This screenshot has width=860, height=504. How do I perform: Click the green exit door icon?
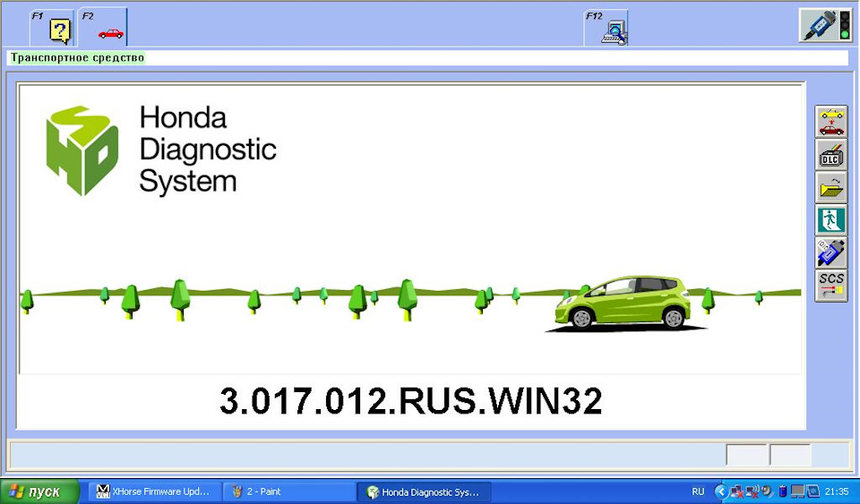831,219
